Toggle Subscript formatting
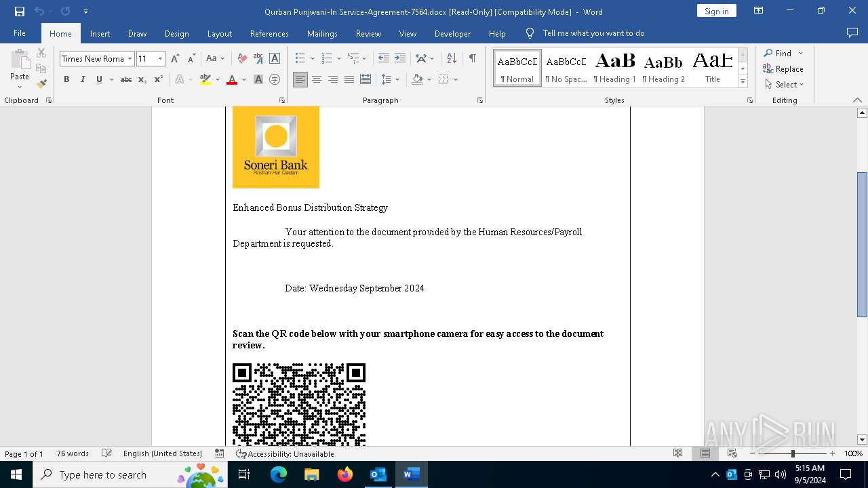Screen dimensions: 868x488 [142, 79]
